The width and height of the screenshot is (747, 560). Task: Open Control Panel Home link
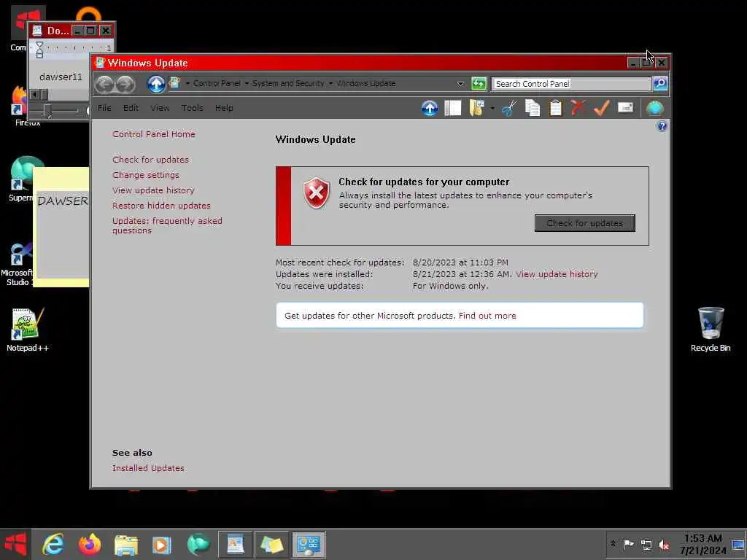click(x=154, y=134)
